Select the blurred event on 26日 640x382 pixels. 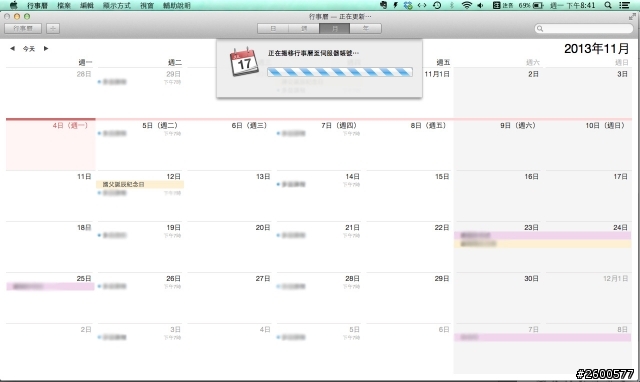pyautogui.click(x=140, y=286)
